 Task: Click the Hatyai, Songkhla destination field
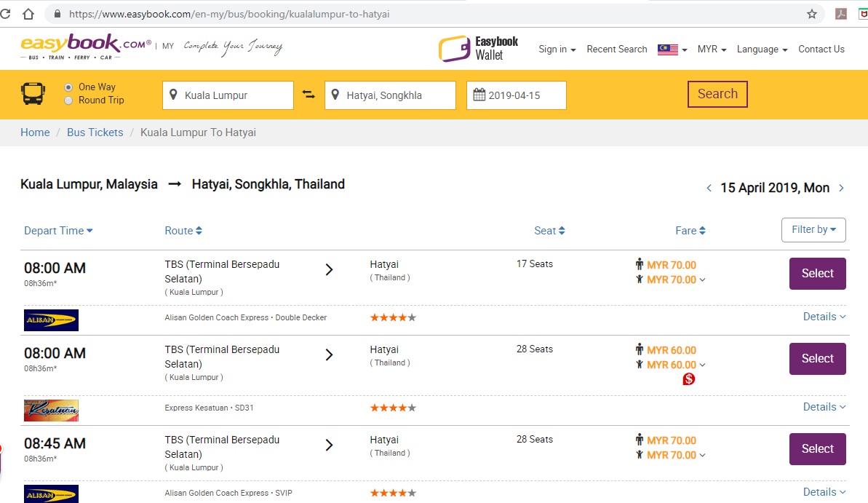390,95
